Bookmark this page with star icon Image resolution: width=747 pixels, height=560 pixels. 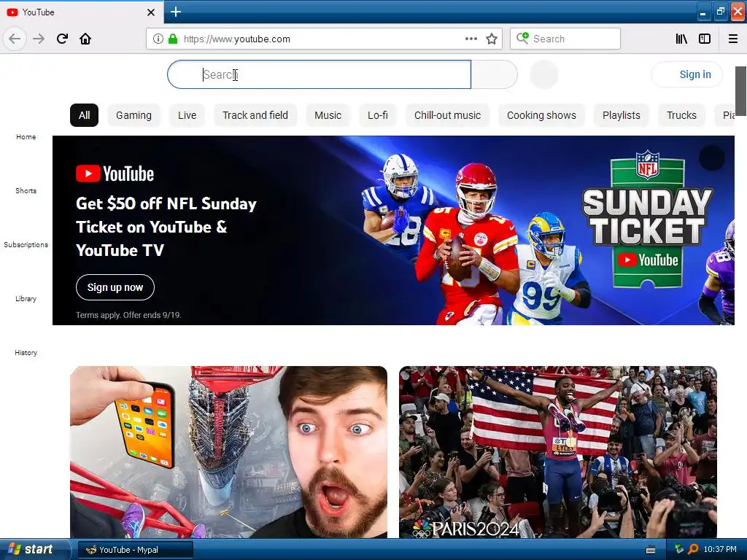point(492,39)
